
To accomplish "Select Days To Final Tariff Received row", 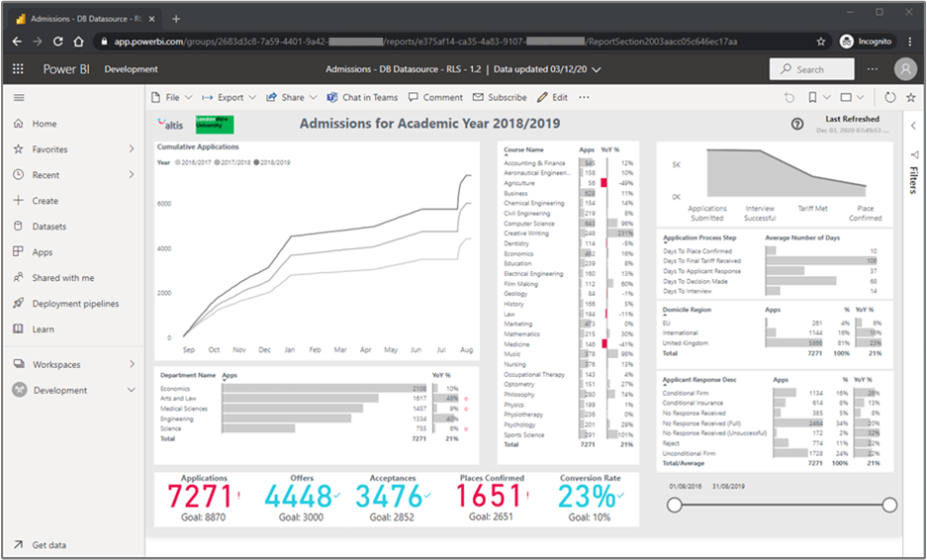I will pos(770,261).
